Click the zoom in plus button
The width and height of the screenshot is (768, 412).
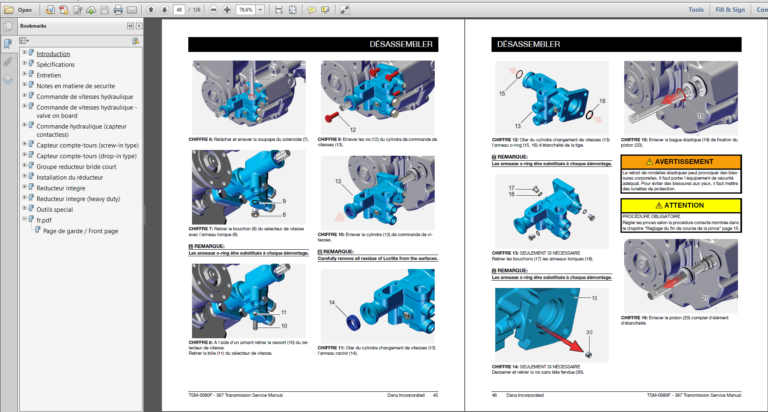pos(227,9)
